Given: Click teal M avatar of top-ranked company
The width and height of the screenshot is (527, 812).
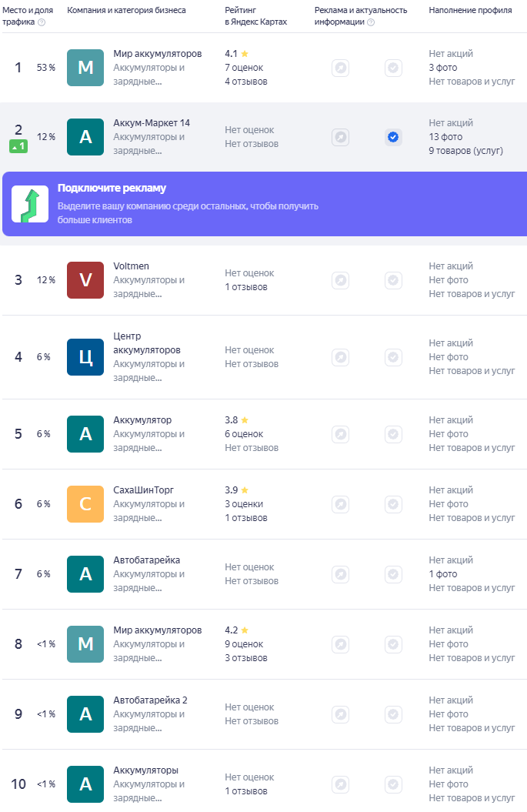Looking at the screenshot, I should [x=85, y=68].
